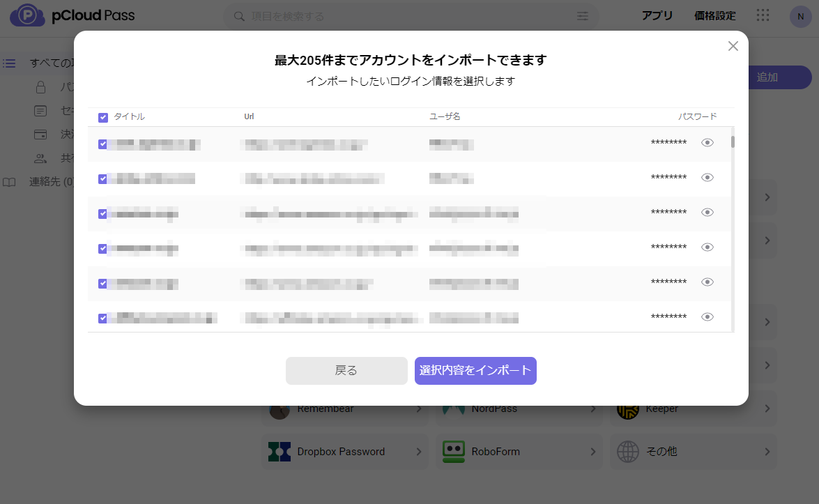Reveal password in the first row
Image resolution: width=819 pixels, height=504 pixels.
pyautogui.click(x=707, y=143)
